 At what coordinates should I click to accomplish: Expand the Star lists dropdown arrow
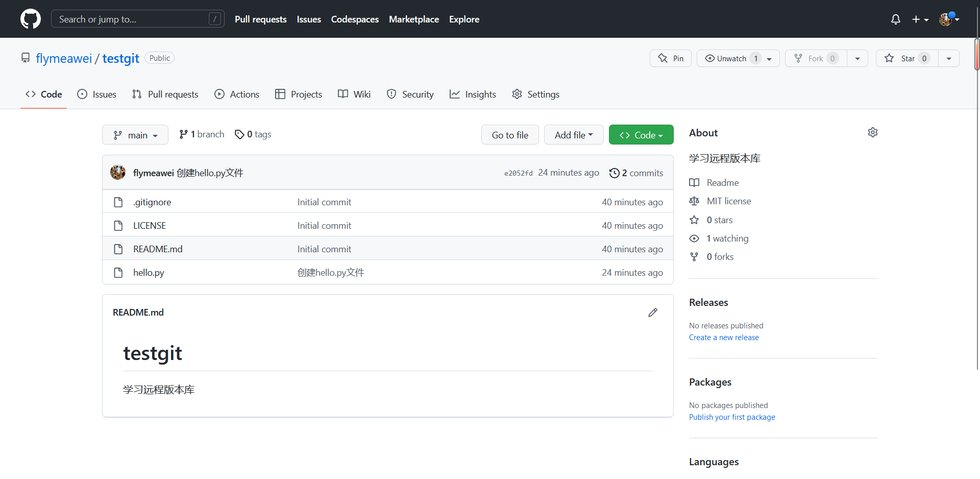[x=949, y=58]
